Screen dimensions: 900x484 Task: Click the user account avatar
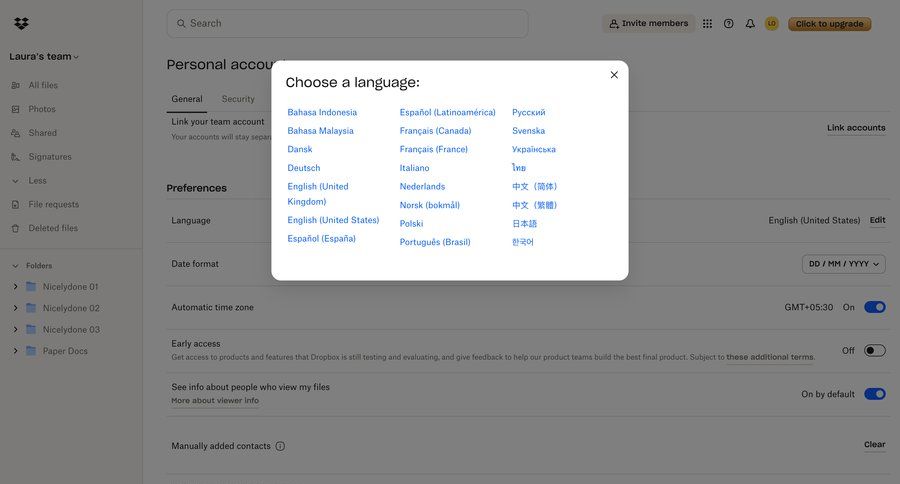(x=772, y=24)
